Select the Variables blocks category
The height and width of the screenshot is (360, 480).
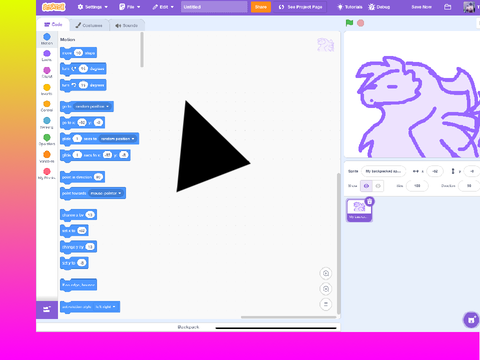(x=47, y=157)
